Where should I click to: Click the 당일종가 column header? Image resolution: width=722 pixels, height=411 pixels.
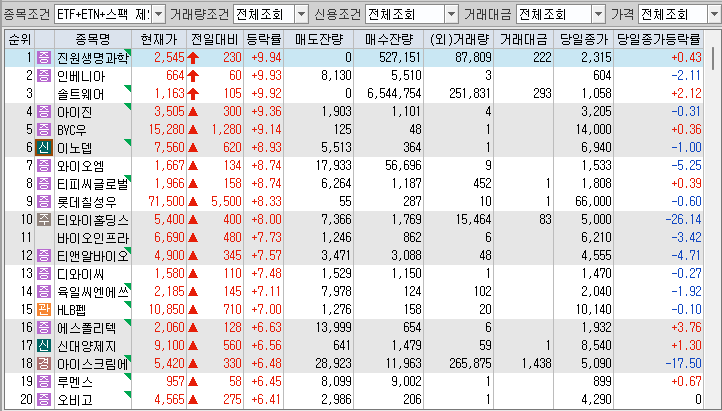583,39
